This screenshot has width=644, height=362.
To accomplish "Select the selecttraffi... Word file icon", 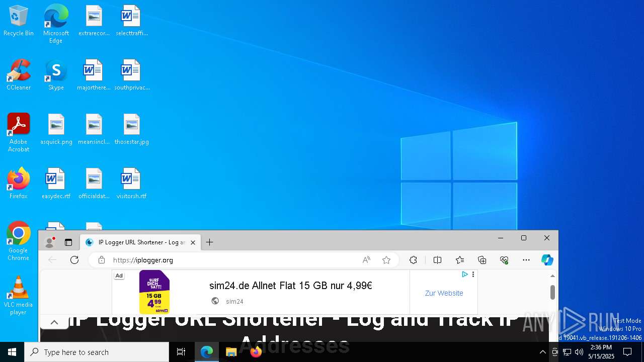I will [x=131, y=21].
